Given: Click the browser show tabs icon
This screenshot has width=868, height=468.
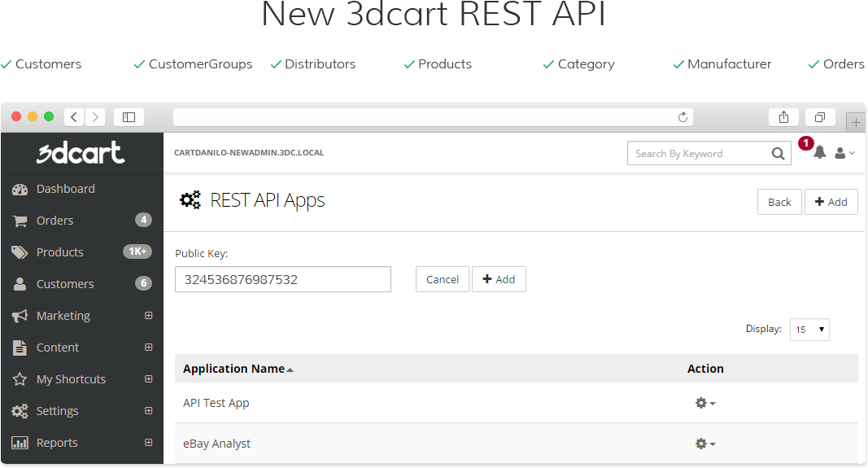Looking at the screenshot, I should pyautogui.click(x=820, y=117).
